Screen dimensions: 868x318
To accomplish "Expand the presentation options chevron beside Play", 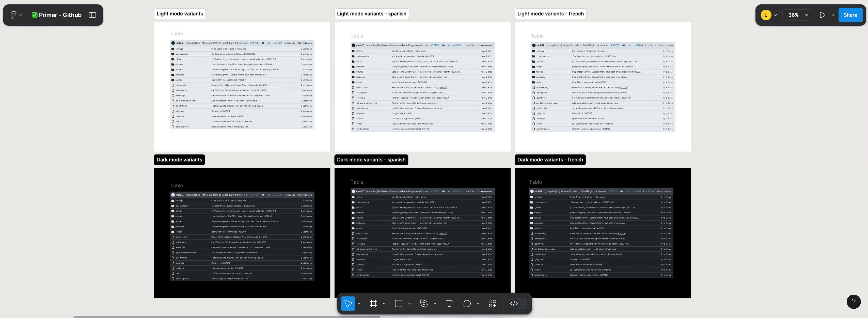I will (833, 15).
